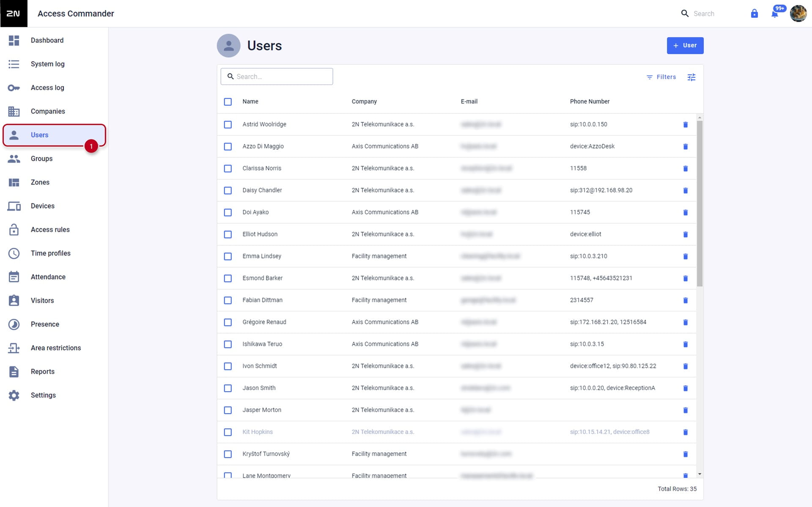Click the Reports document icon
812x507 pixels.
[14, 372]
